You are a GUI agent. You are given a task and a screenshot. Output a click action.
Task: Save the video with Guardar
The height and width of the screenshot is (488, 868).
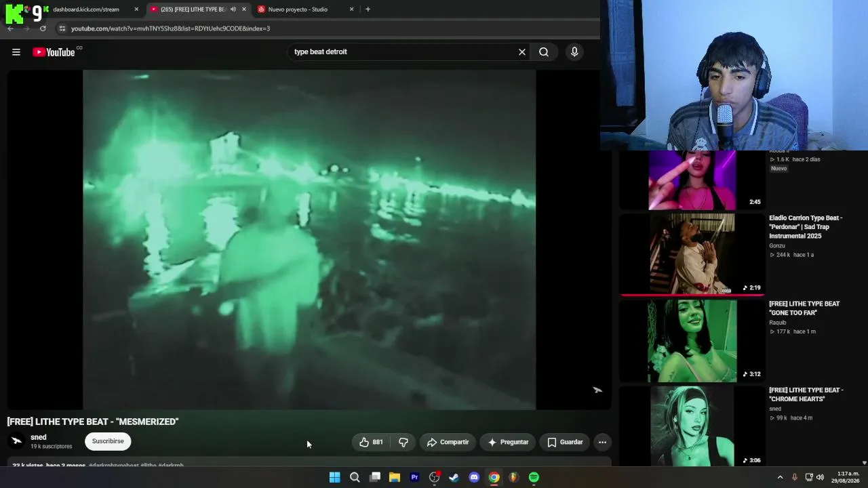pyautogui.click(x=565, y=442)
